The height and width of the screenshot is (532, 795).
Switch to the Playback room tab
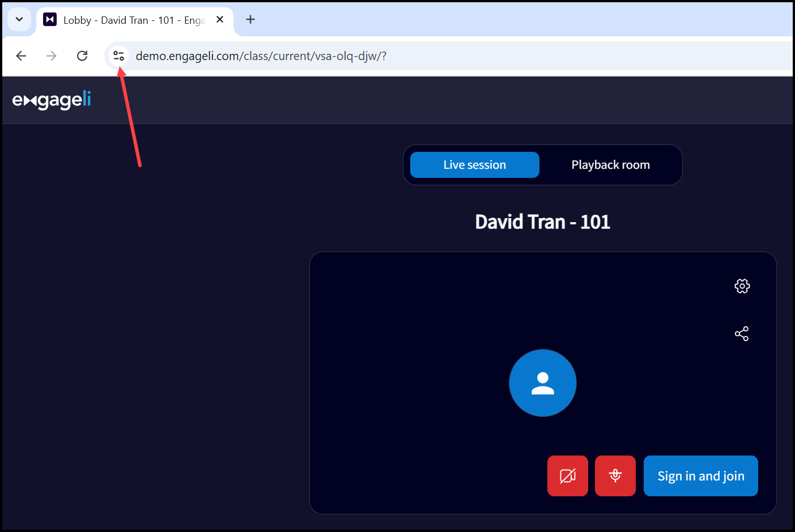tap(610, 165)
